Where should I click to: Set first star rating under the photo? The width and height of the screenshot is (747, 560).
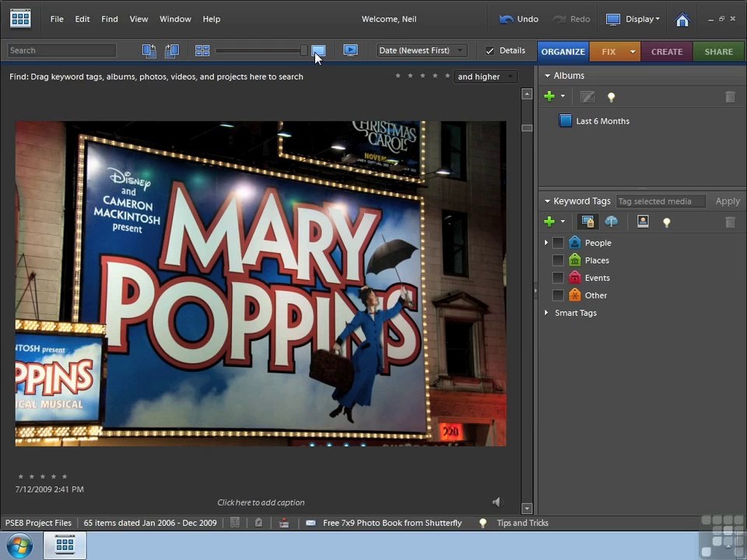(20, 476)
